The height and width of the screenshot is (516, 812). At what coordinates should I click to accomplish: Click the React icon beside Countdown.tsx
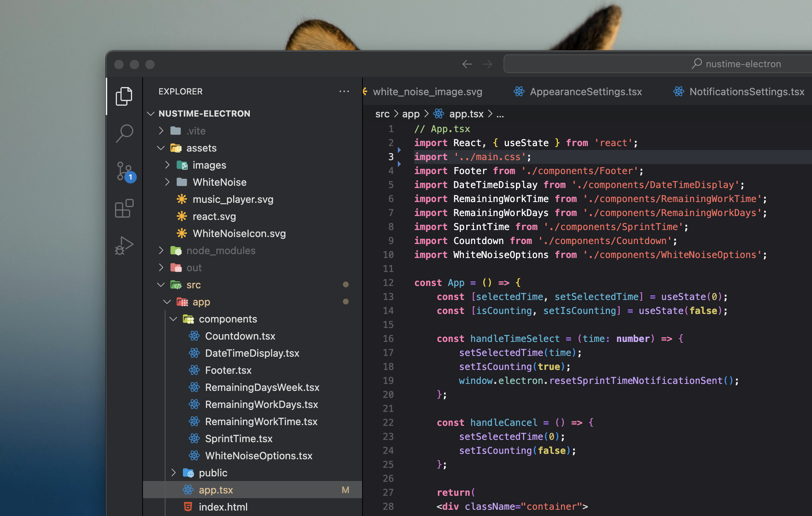tap(194, 336)
